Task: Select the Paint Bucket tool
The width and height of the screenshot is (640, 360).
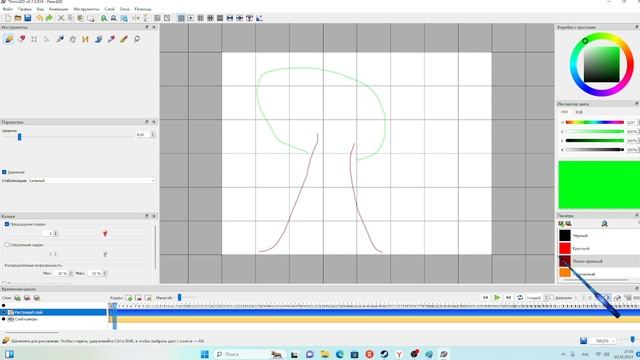Action: (98, 39)
